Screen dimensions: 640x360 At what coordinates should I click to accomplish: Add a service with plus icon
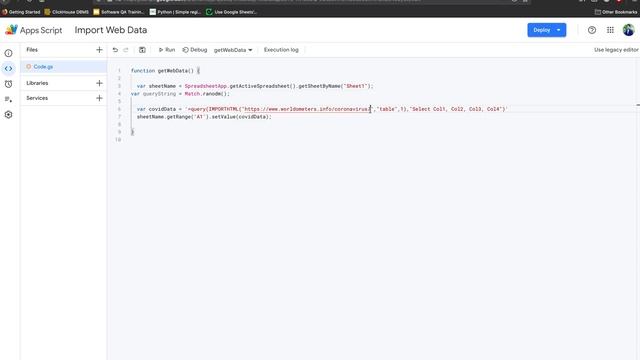click(x=99, y=98)
